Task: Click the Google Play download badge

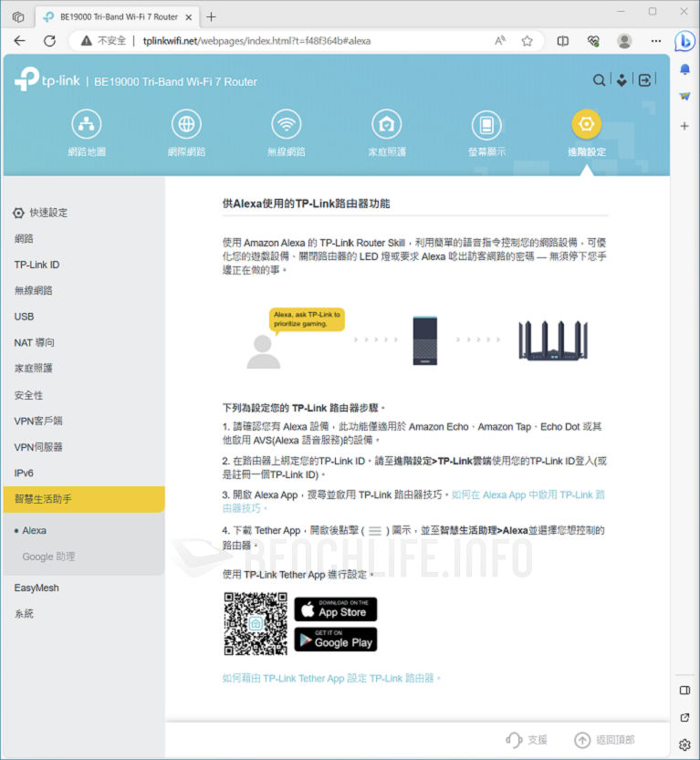Action: coord(336,640)
